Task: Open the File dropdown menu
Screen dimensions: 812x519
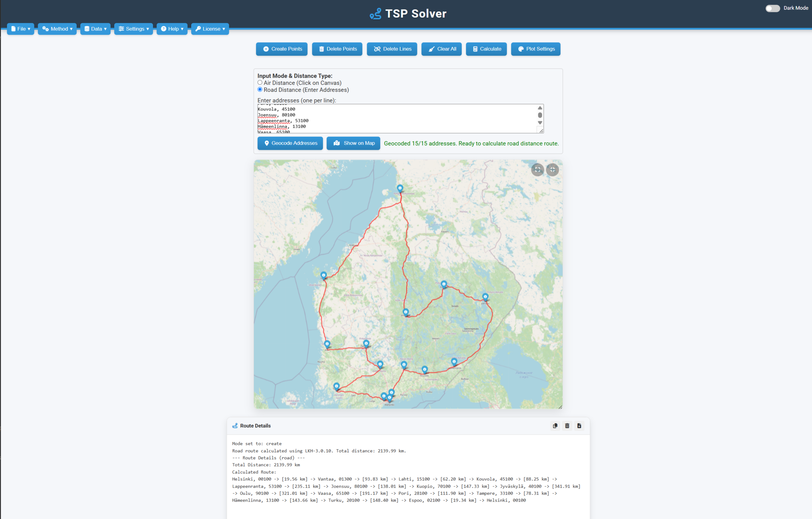Action: [x=21, y=29]
